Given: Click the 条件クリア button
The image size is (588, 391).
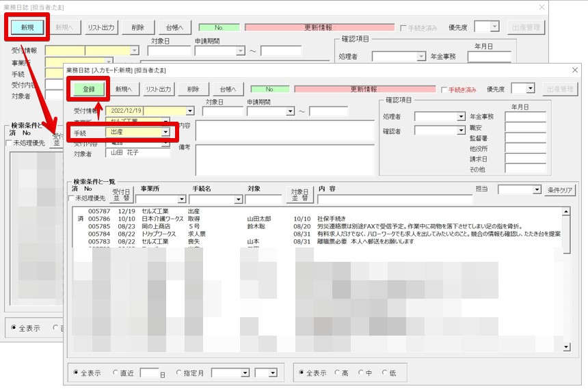Looking at the screenshot, I should click(559, 190).
